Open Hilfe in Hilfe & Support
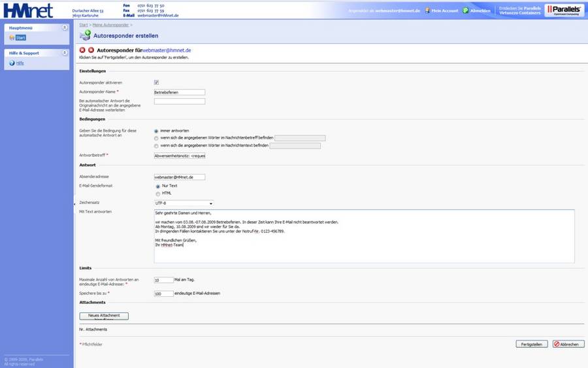Image resolution: width=588 pixels, height=368 pixels. tap(20, 63)
